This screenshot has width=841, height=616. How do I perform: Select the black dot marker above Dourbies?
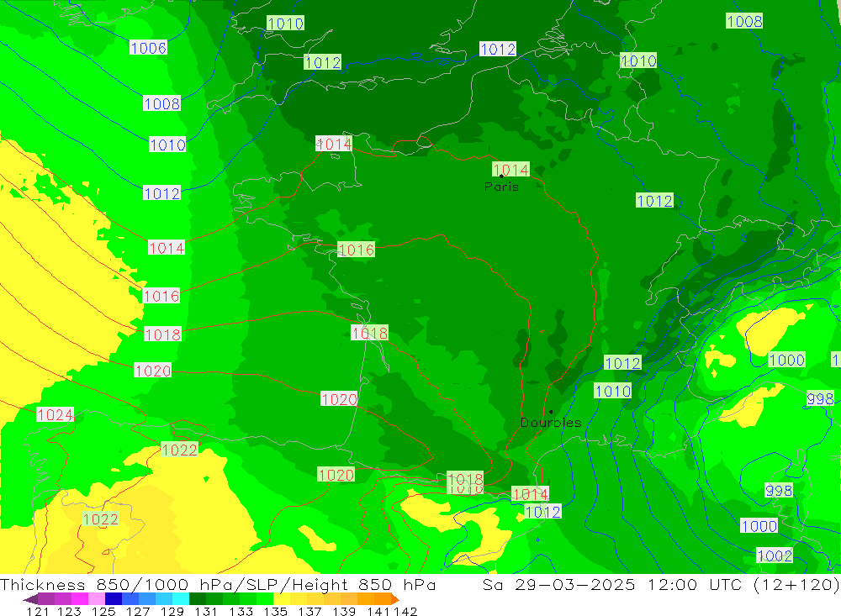551,412
